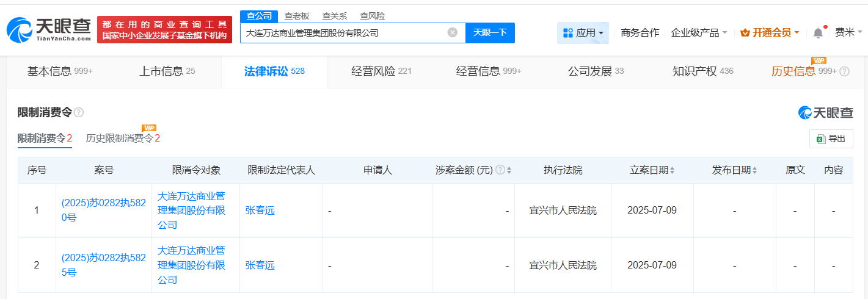Screen dimensions: 868x299
Task: Clear the search box with the X icon
Action: pos(452,33)
